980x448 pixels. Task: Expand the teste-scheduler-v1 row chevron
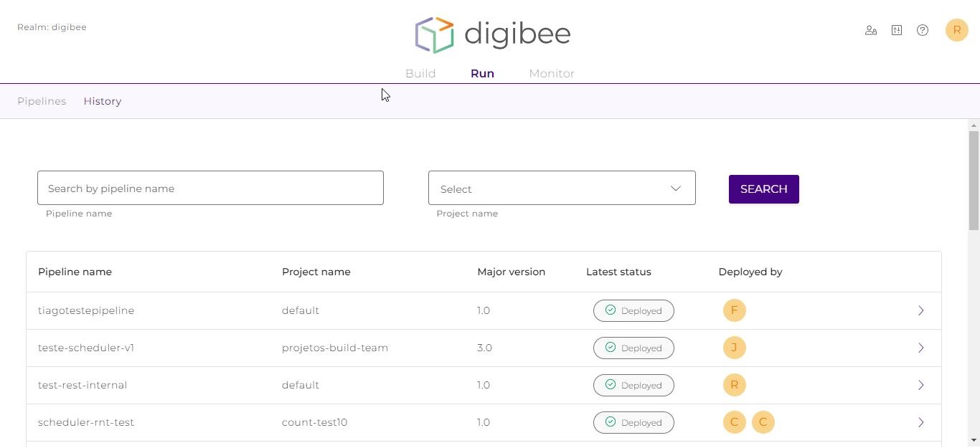click(920, 348)
